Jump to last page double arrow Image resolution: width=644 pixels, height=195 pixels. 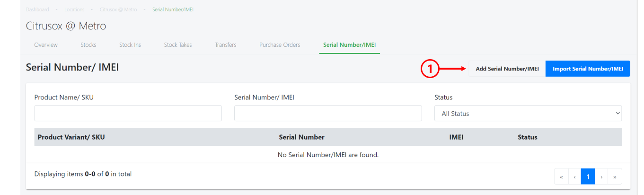[615, 177]
